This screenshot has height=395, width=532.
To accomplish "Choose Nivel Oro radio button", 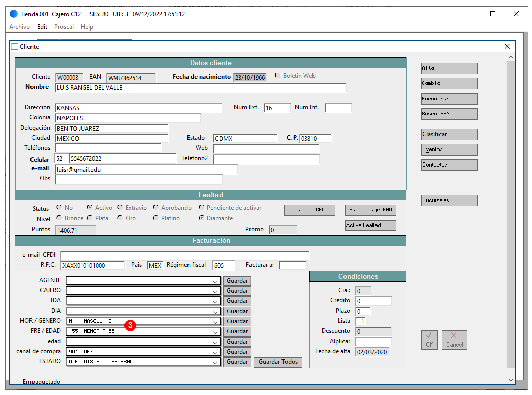I will pos(120,218).
